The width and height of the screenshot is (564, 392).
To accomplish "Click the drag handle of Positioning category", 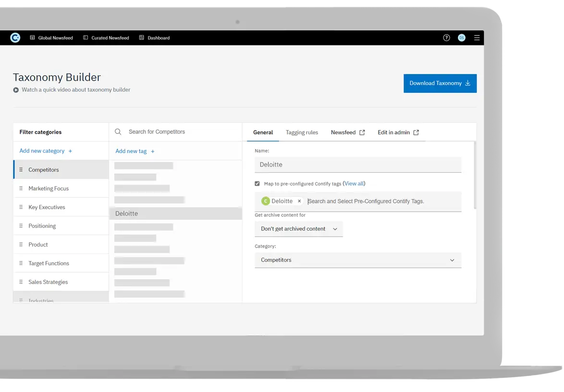I will tap(21, 226).
